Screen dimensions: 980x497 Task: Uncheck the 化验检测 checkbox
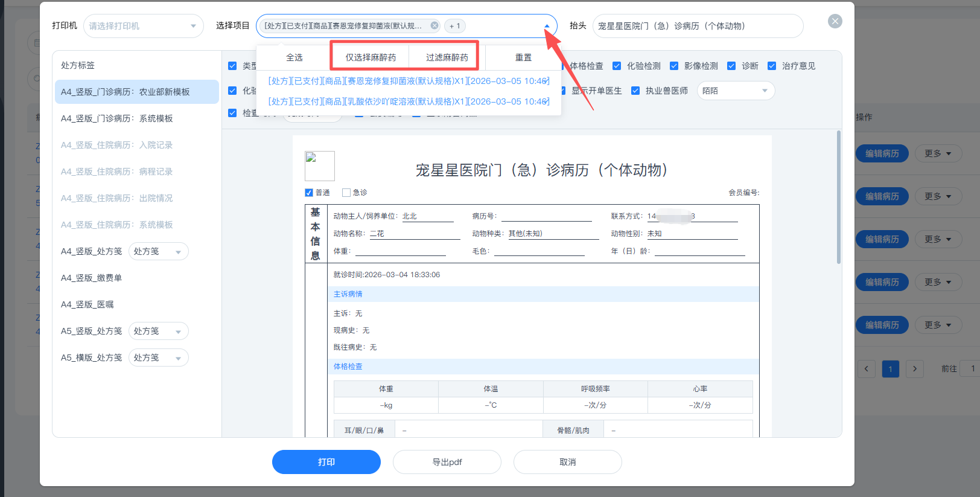point(617,66)
